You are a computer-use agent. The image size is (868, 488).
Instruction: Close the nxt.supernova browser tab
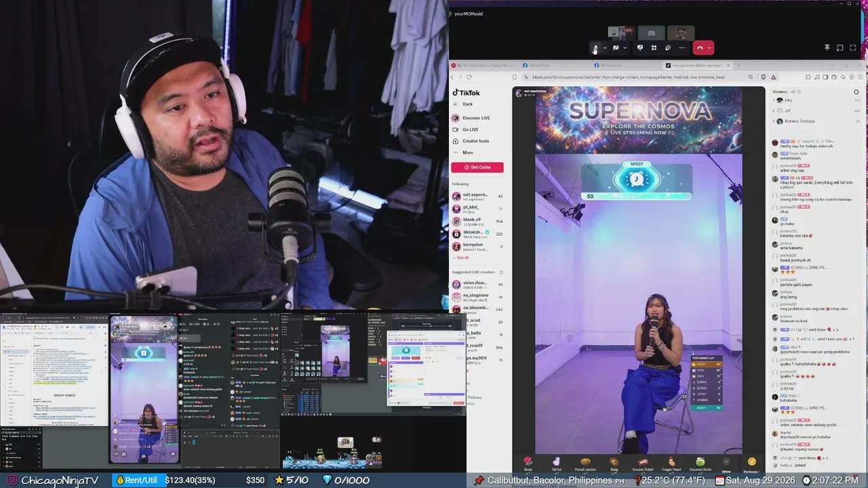728,66
